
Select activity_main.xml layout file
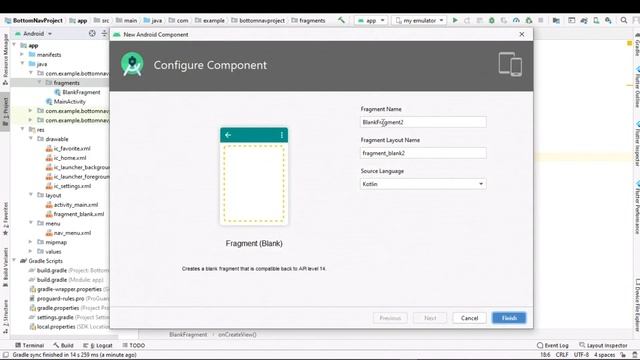pyautogui.click(x=76, y=204)
